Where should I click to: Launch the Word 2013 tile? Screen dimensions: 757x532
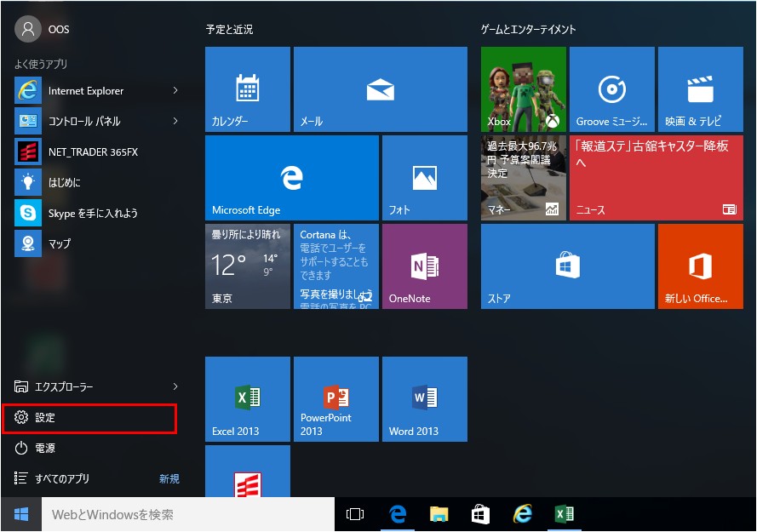click(x=425, y=399)
